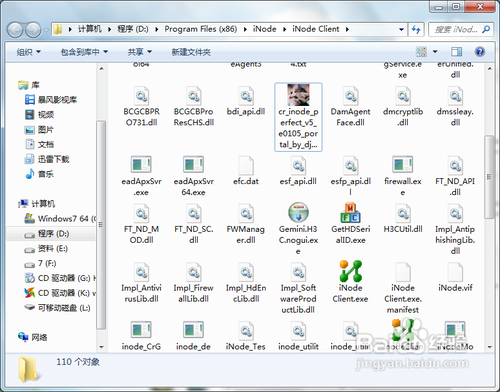
Task: Select the esfp_api.dll file icon
Action: pos(350,165)
